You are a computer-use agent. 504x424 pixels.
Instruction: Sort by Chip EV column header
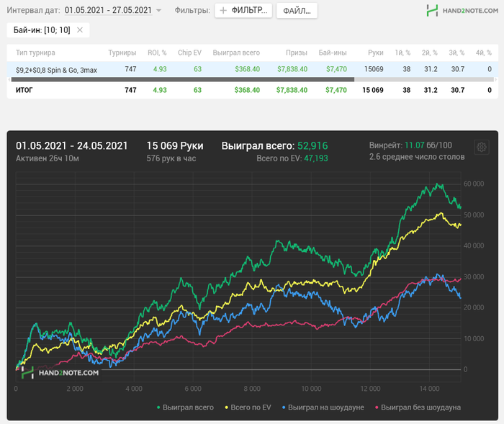(x=189, y=53)
